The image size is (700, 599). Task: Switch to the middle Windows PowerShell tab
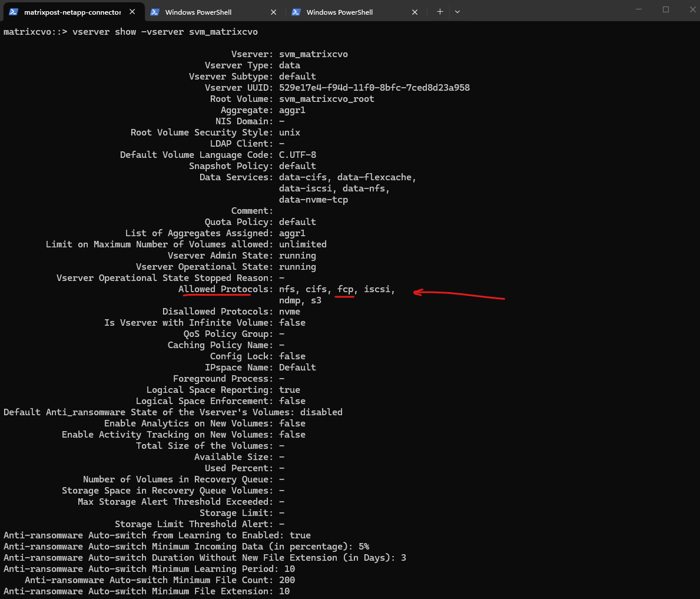point(198,12)
